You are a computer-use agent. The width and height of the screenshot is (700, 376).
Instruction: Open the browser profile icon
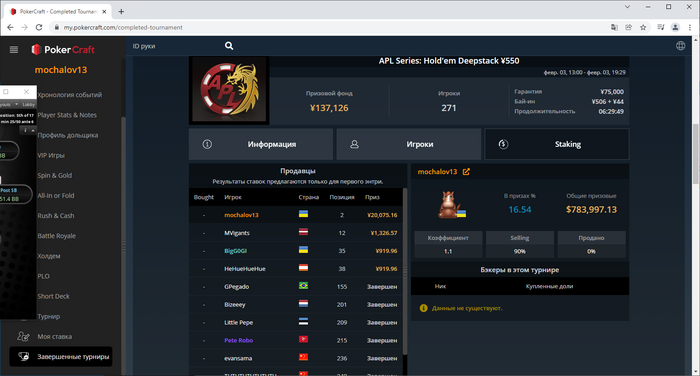click(675, 27)
